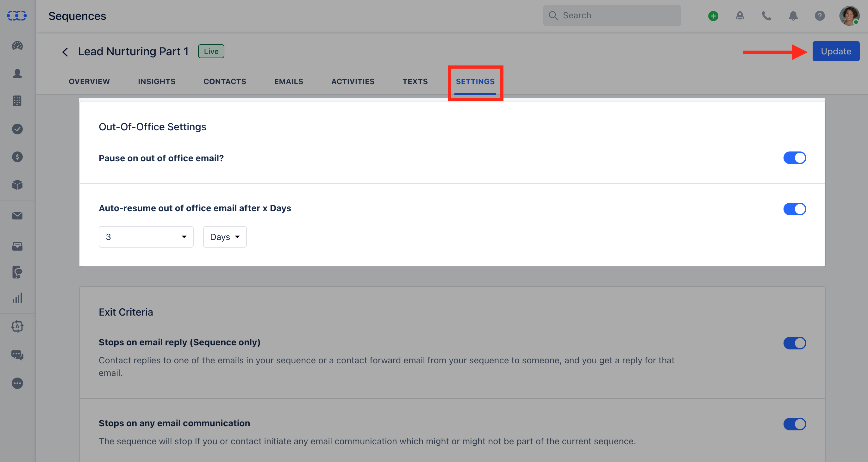The image size is (868, 462).
Task: Select the Settings tab
Action: [475, 82]
